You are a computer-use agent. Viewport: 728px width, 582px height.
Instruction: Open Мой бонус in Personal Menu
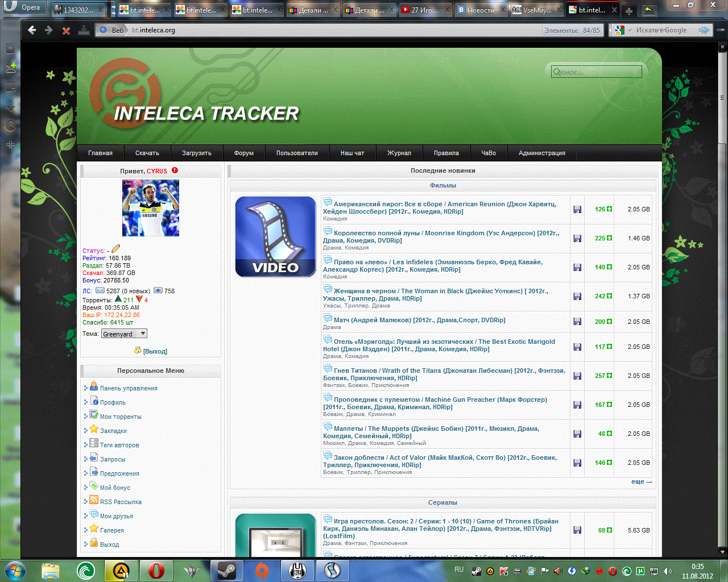tap(115, 488)
